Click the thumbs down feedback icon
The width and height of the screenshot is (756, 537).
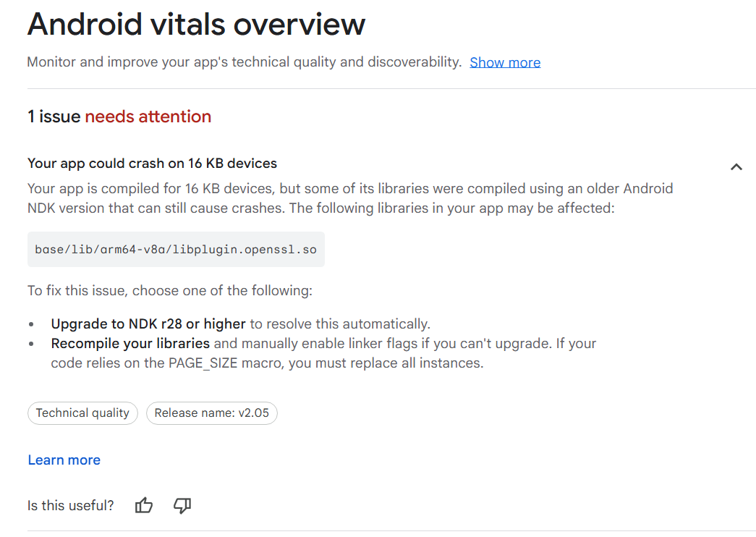[182, 506]
